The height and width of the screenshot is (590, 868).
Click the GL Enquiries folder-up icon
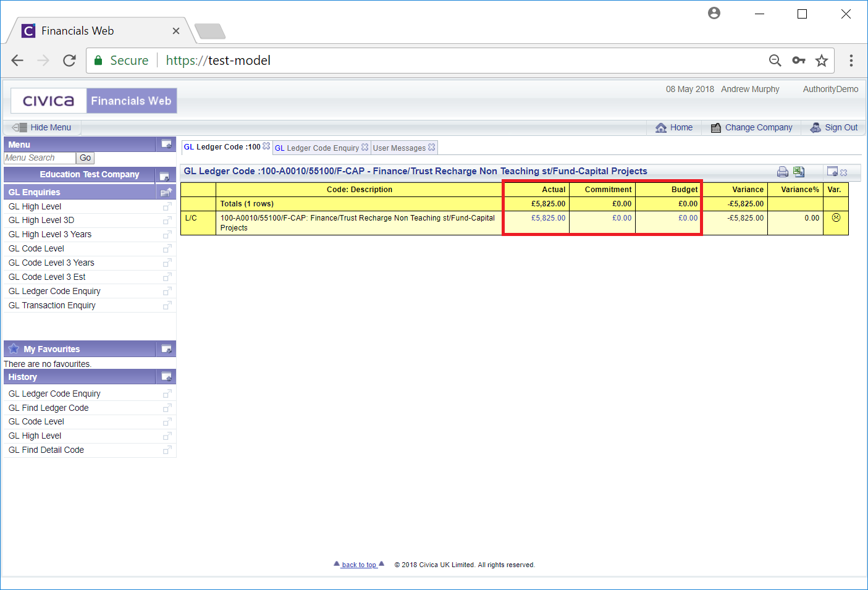[166, 192]
